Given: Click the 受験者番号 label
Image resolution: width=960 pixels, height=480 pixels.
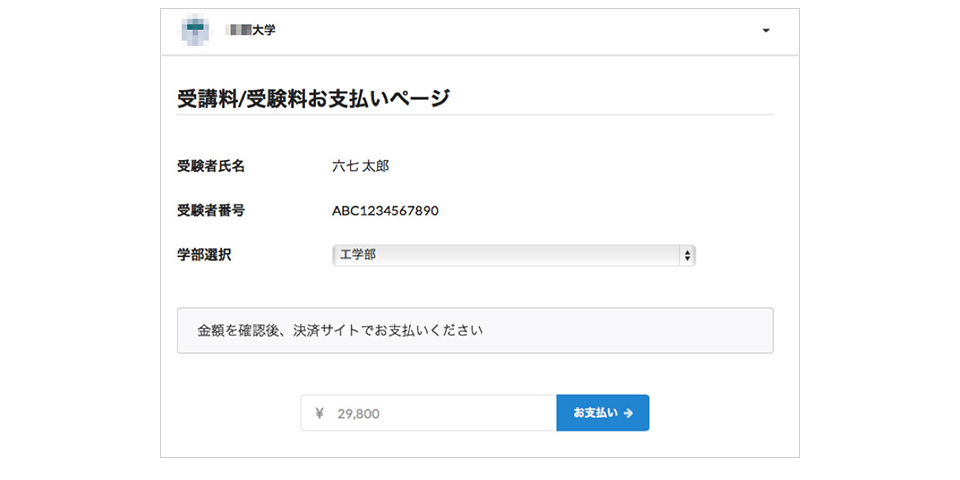Looking at the screenshot, I should coord(211,211).
